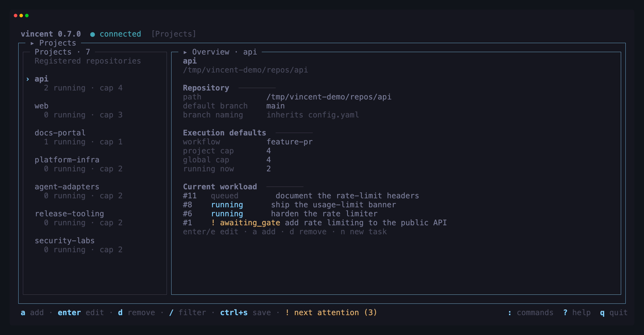Click the 'Projects · 7' list header
The width and height of the screenshot is (644, 335).
[63, 52]
